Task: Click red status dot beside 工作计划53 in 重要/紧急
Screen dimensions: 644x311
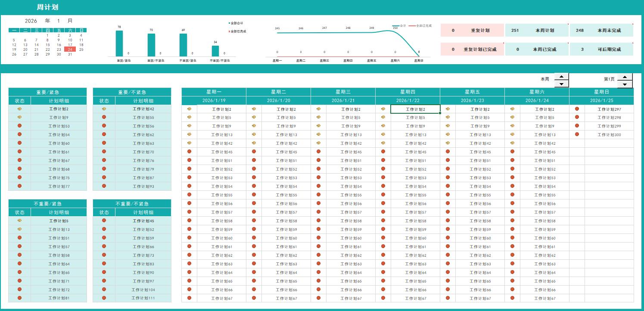Action: coord(19,126)
